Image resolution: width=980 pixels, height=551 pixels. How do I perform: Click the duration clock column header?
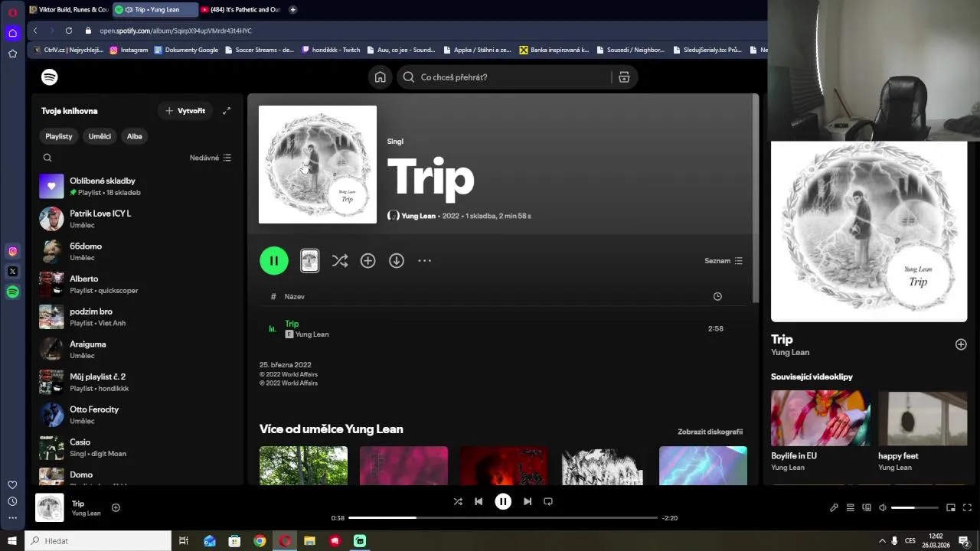point(717,296)
